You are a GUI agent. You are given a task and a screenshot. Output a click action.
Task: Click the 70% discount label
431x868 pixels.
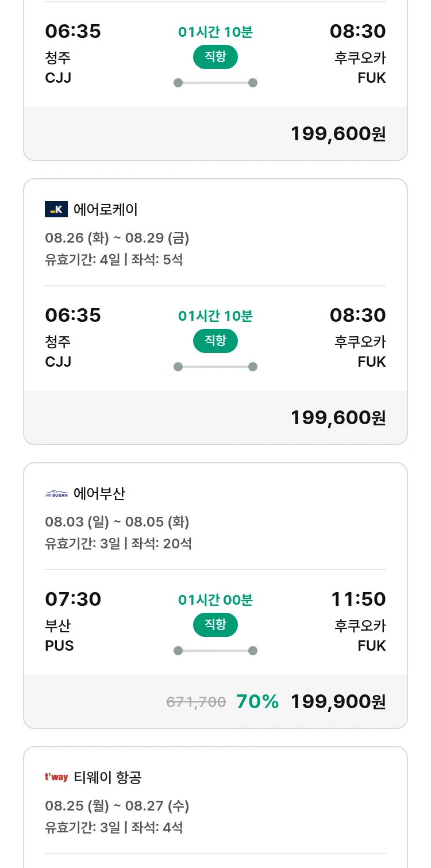(x=257, y=701)
